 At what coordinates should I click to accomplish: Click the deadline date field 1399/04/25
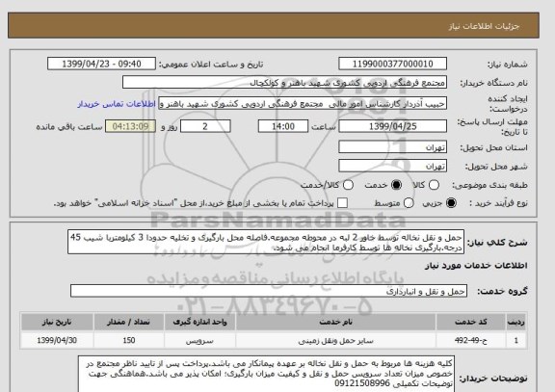click(x=392, y=126)
